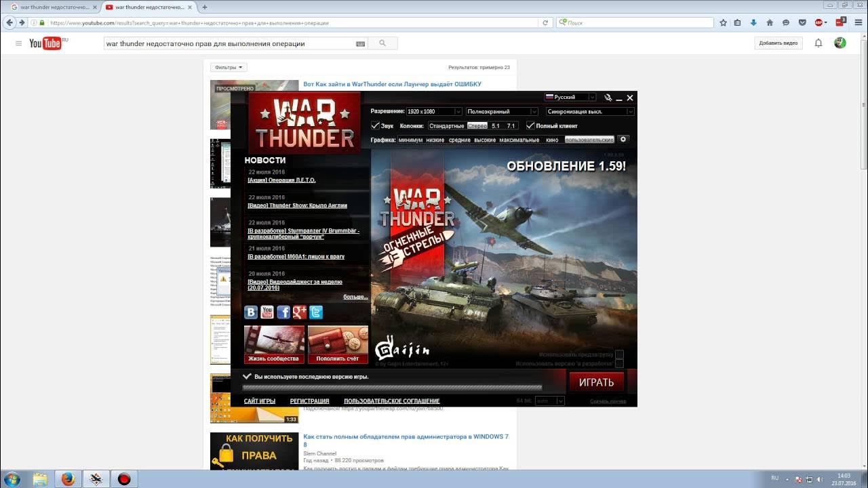
Task: Set graphics preset to средние
Action: click(x=460, y=140)
